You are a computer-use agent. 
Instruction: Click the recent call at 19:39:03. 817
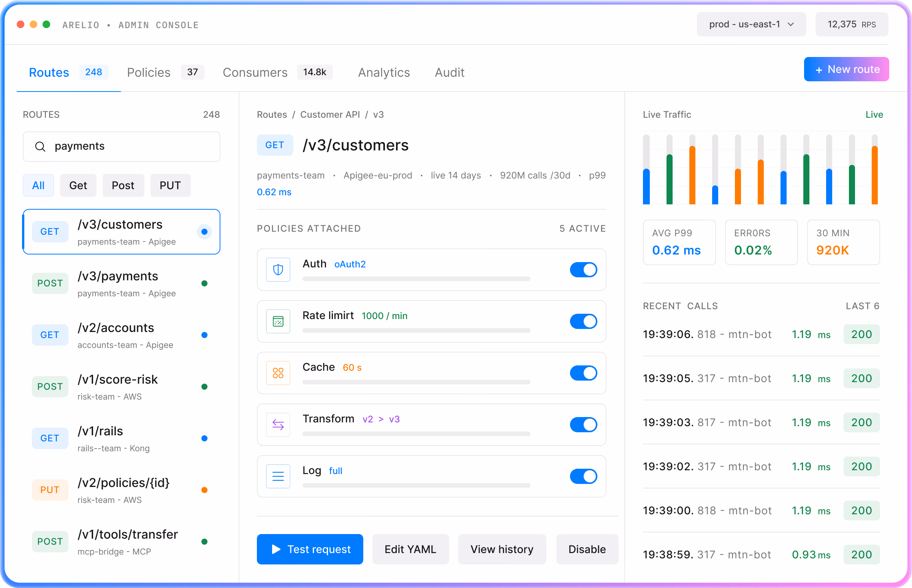pyautogui.click(x=761, y=422)
